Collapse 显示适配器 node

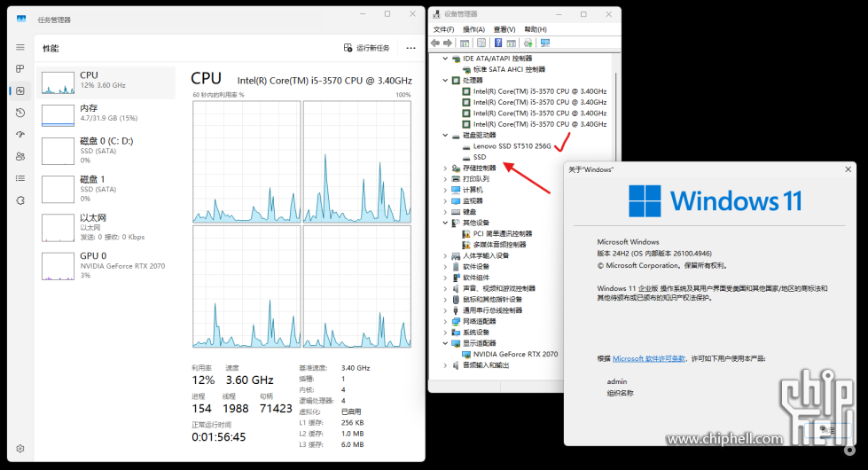click(445, 343)
